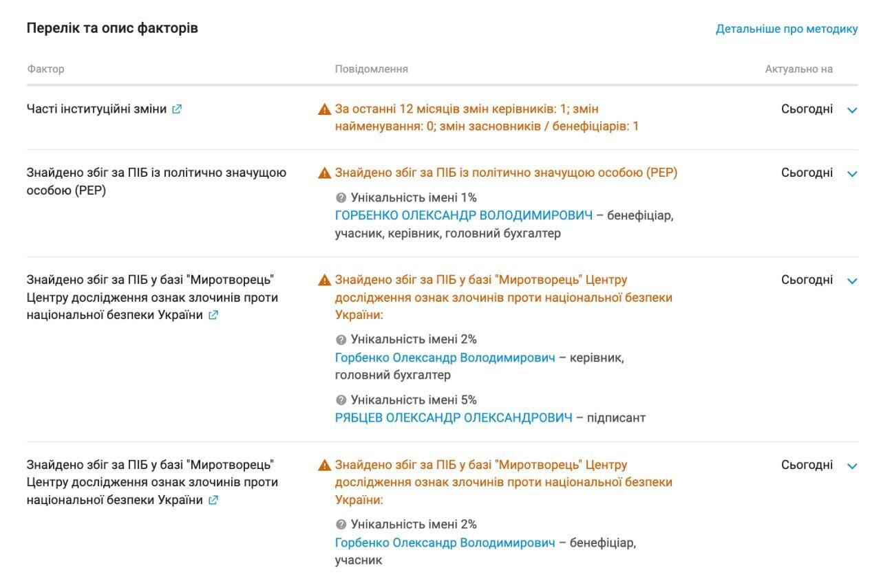Expand the PEP match row chevron
This screenshot has width=881, height=588.
852,174
